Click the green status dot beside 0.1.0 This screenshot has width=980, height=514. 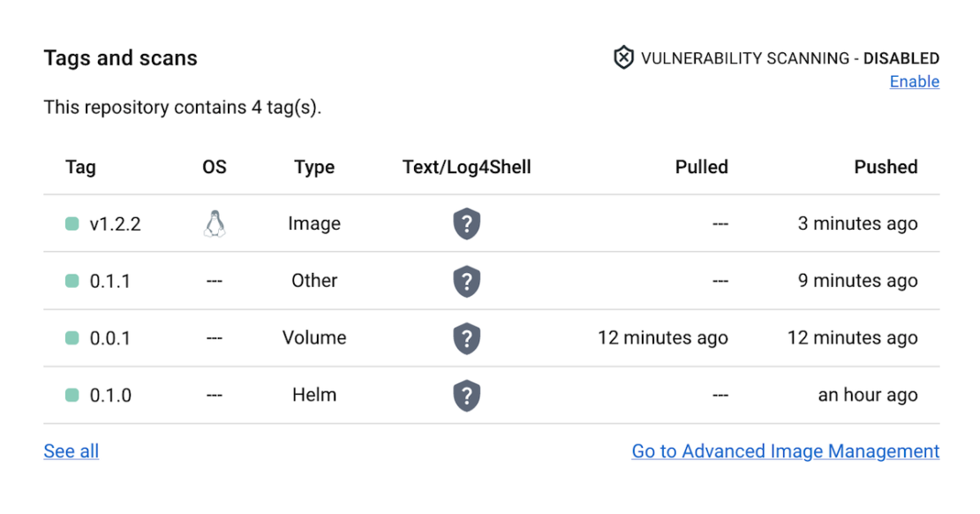pyautogui.click(x=72, y=395)
